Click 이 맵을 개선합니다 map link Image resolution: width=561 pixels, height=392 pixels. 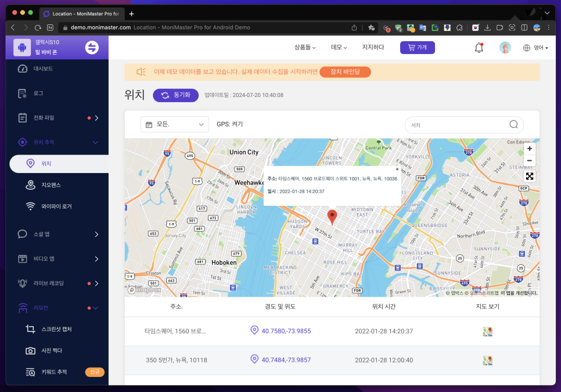point(519,293)
